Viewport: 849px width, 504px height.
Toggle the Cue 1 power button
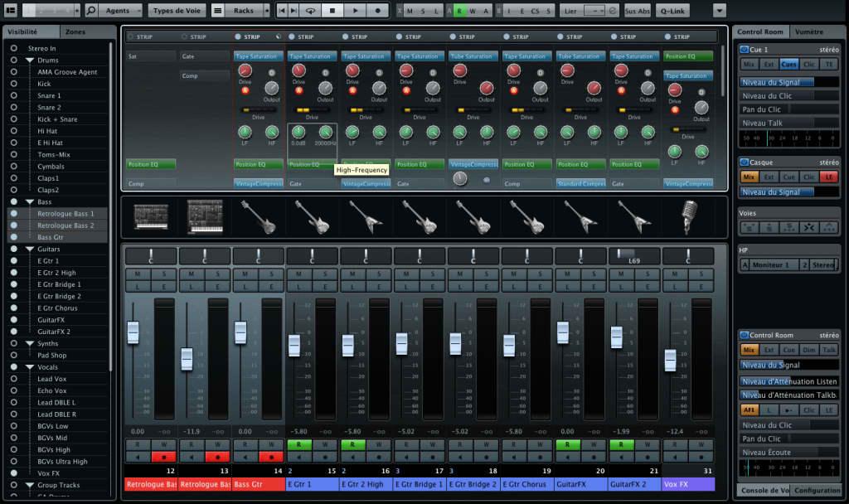pyautogui.click(x=744, y=50)
